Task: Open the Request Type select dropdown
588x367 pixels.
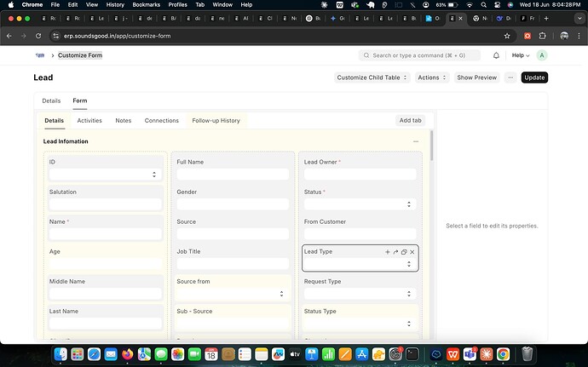Action: pos(360,294)
